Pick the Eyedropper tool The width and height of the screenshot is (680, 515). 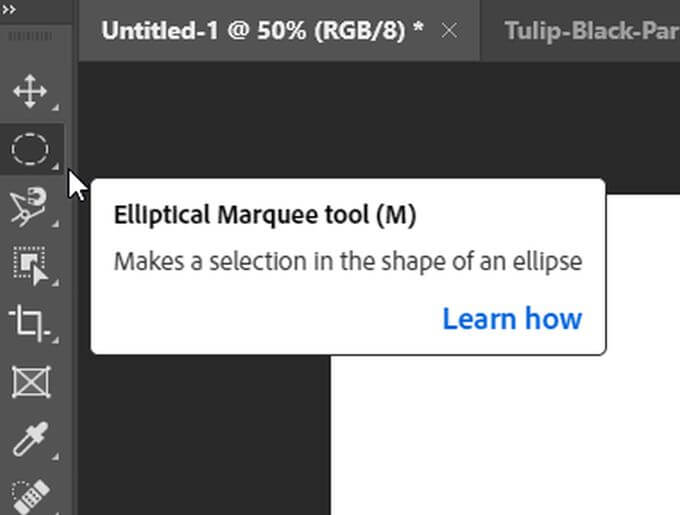point(29,438)
